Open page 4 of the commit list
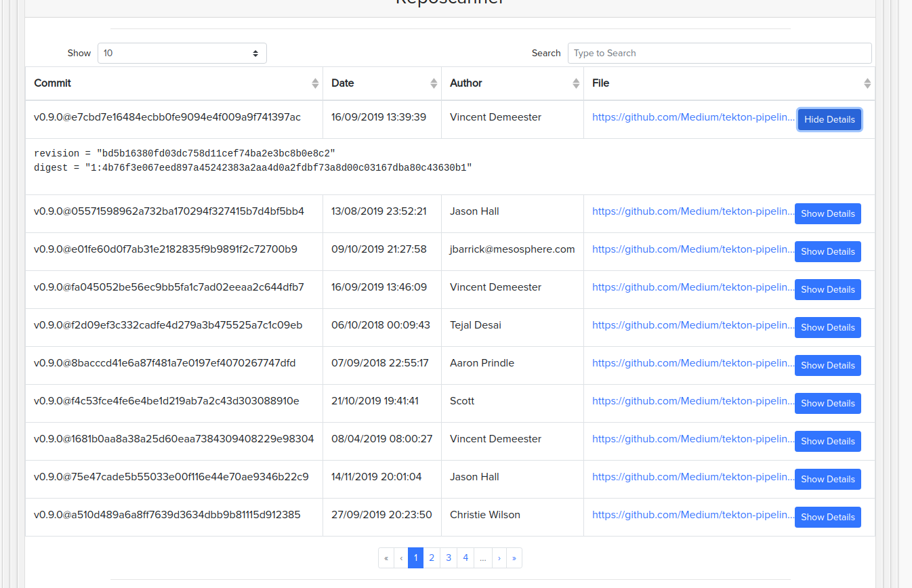The height and width of the screenshot is (588, 912). click(x=465, y=558)
